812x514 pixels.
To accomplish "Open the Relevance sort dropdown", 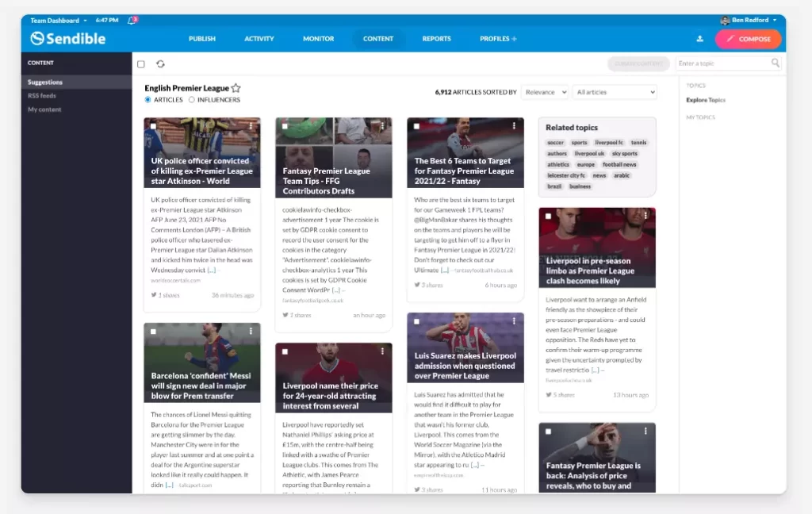I will click(545, 92).
